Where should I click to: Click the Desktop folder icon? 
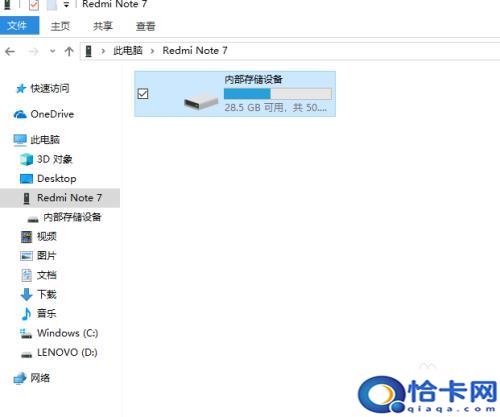(26, 179)
